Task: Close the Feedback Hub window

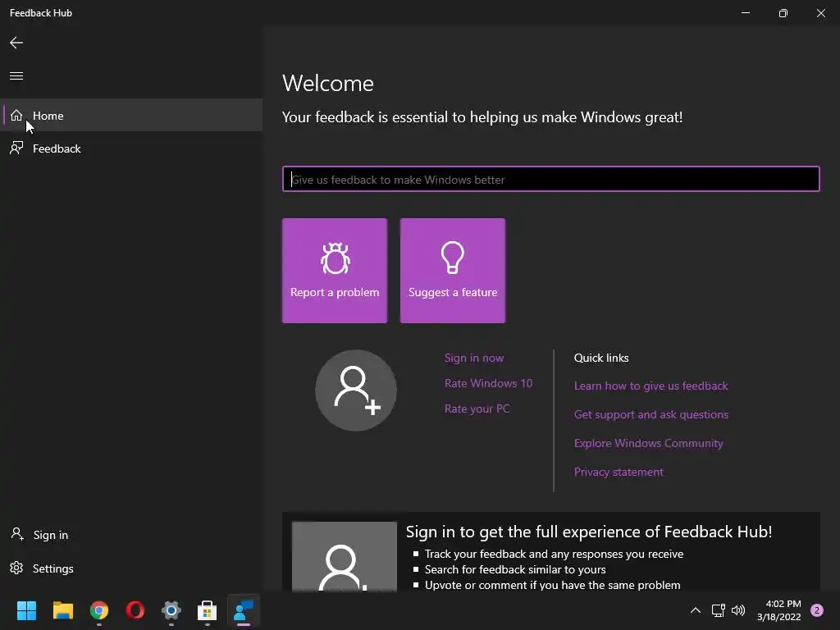Action: pyautogui.click(x=820, y=12)
